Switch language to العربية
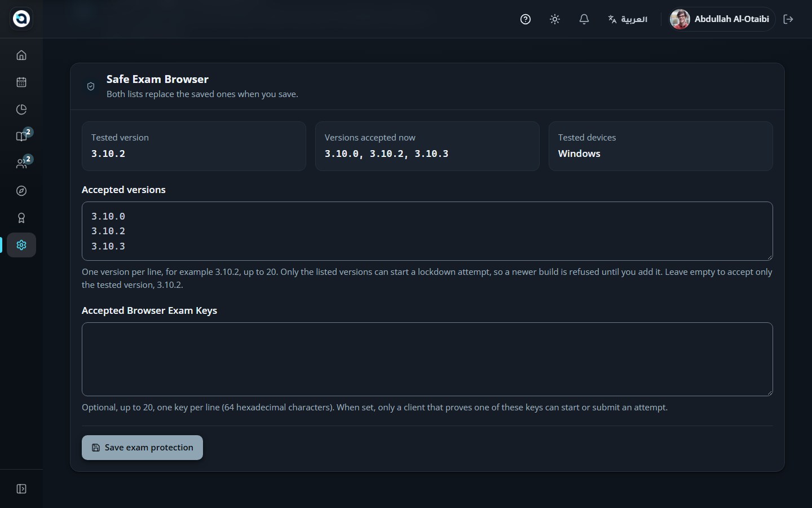The width and height of the screenshot is (812, 508). pyautogui.click(x=628, y=19)
